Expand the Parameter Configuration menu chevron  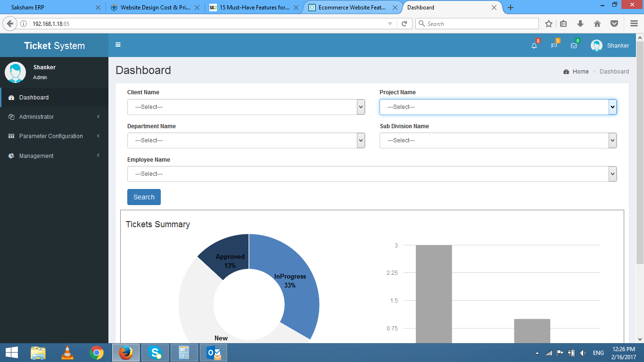pyautogui.click(x=98, y=136)
